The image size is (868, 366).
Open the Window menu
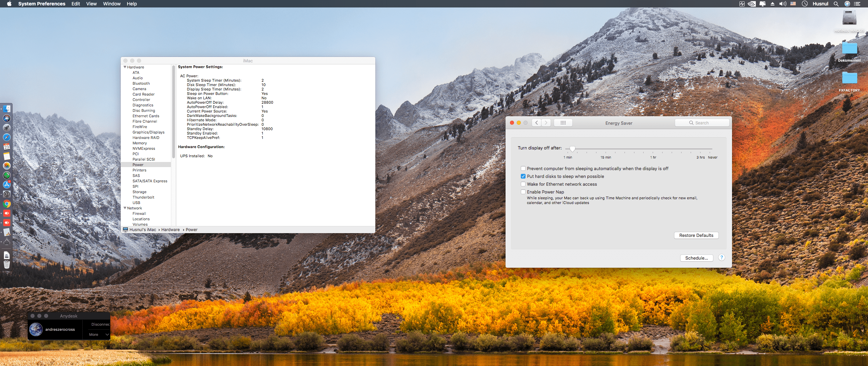point(112,4)
